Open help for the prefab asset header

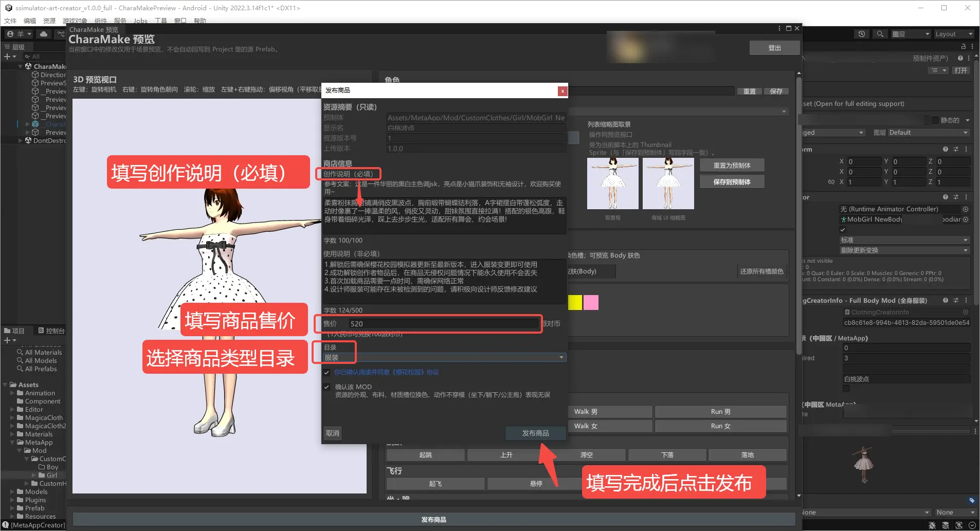(960, 58)
